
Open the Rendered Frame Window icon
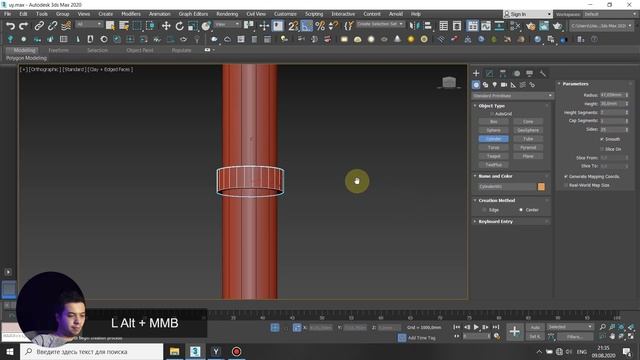[x=544, y=26]
